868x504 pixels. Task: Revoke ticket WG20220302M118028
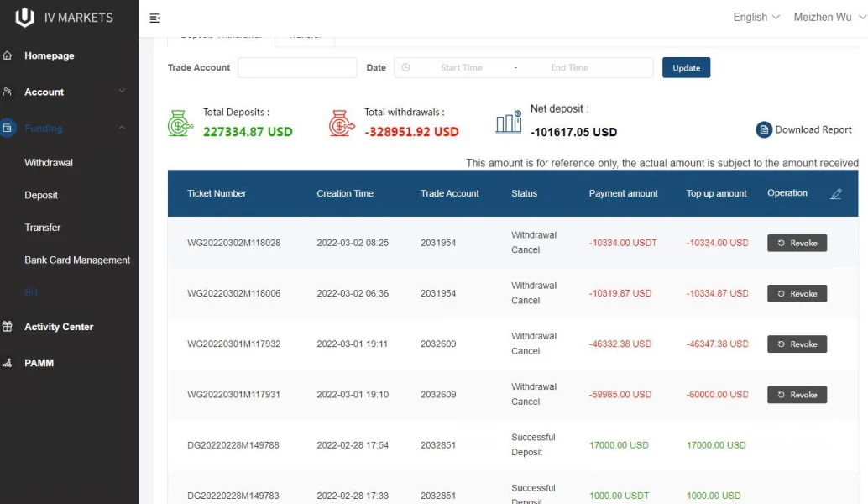[x=797, y=243]
